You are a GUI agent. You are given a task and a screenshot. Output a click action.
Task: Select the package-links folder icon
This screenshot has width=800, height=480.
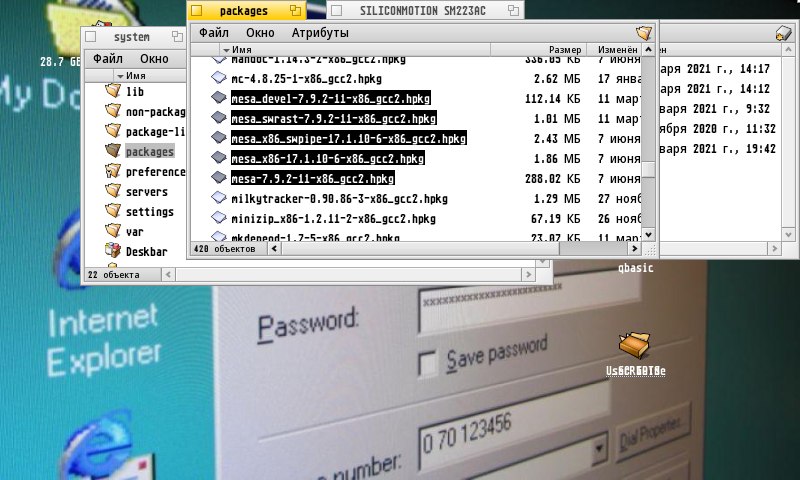coord(113,131)
